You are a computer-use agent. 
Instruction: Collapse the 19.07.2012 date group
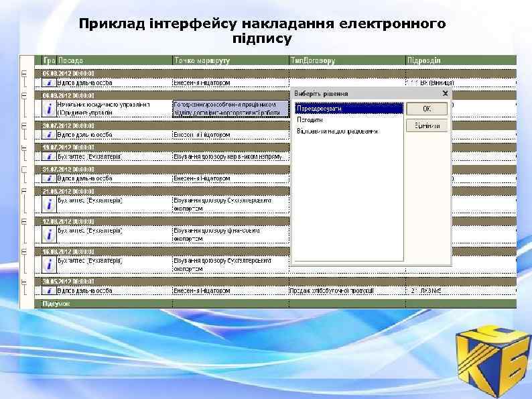pos(24,148)
